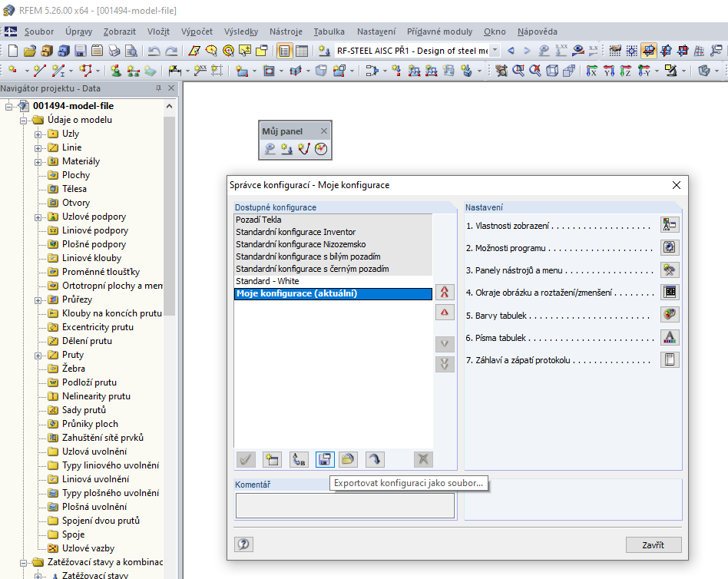This screenshot has height=579, width=728.
Task: Move configuration to top with double up arrow
Action: pos(445,292)
